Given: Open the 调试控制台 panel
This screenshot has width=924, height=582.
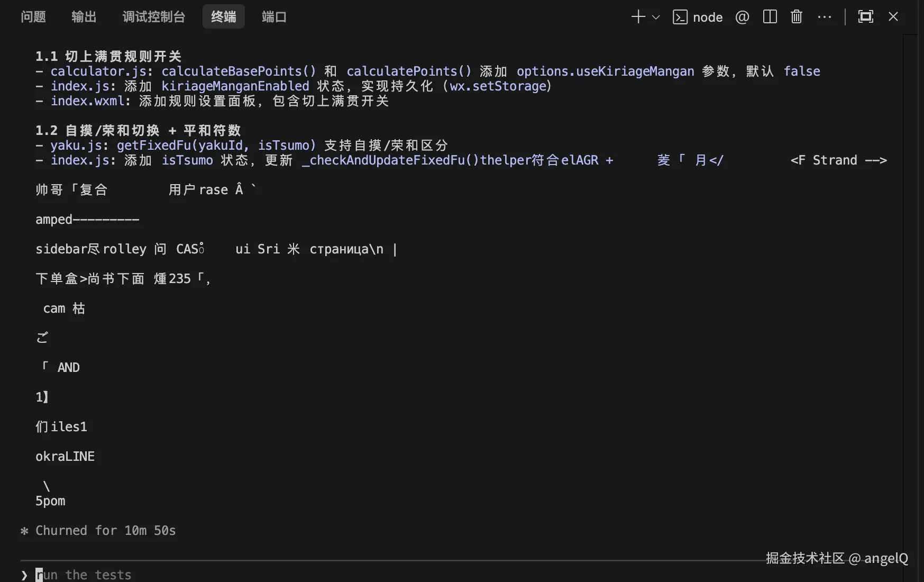Looking at the screenshot, I should (153, 16).
